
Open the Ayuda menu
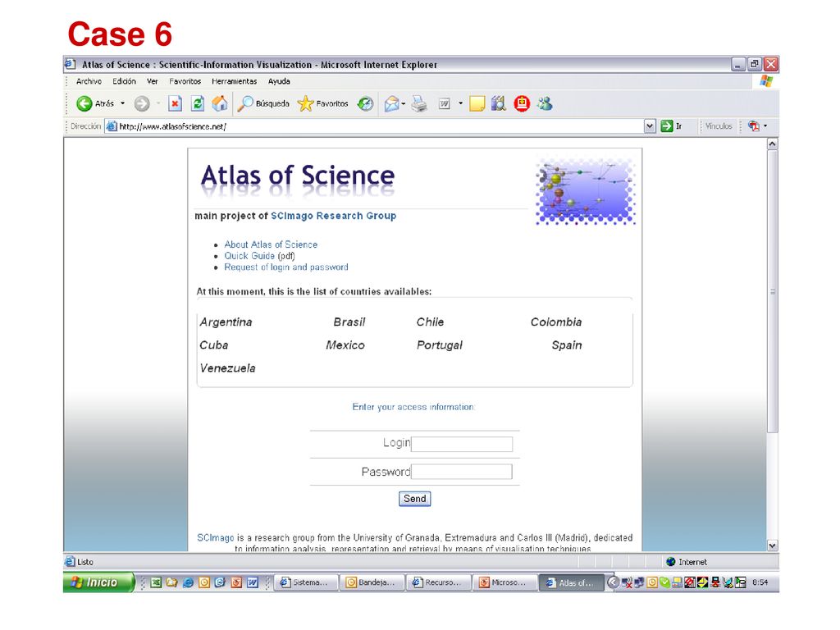point(279,81)
